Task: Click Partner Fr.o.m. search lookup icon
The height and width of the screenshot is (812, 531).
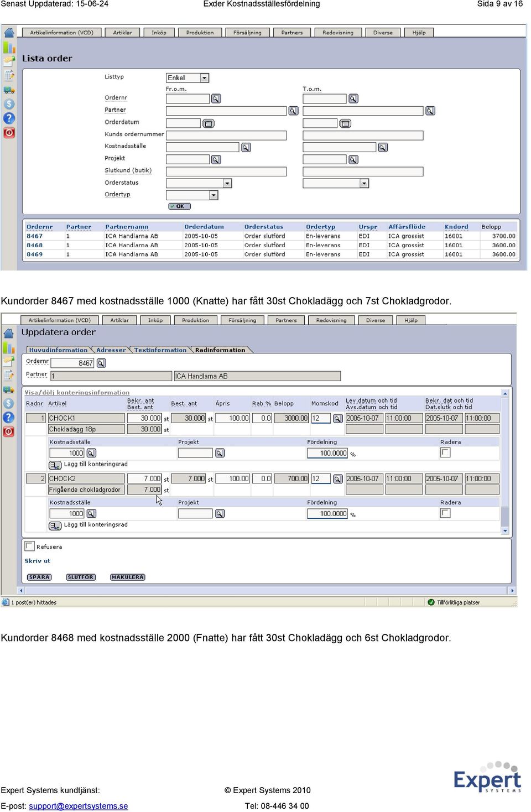Action: 293,111
